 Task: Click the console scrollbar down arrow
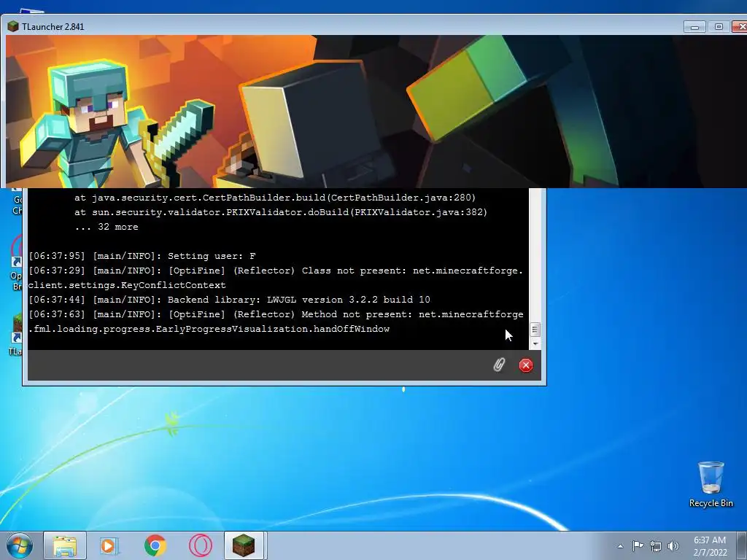coord(535,344)
